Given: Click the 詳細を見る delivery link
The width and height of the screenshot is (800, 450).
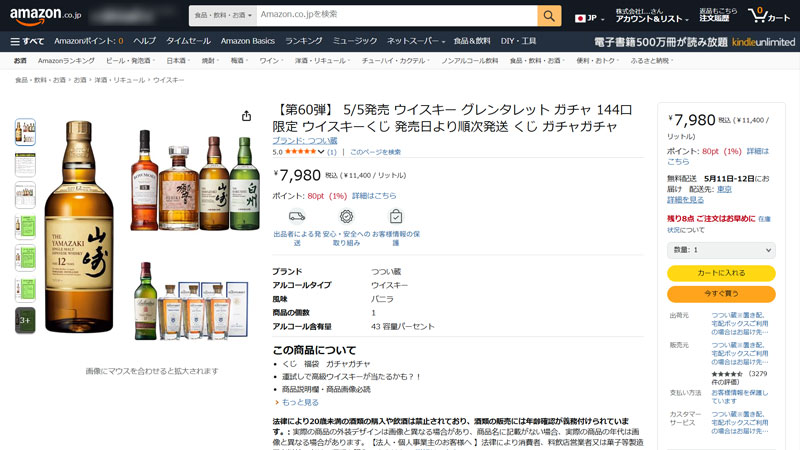Looking at the screenshot, I should click(685, 200).
